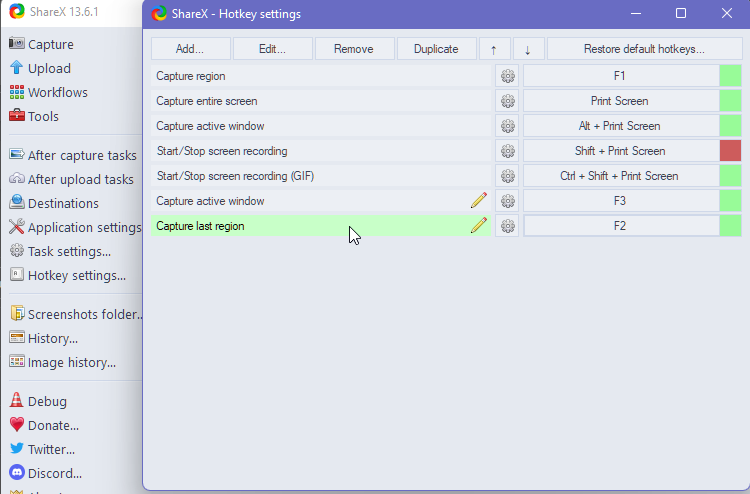The height and width of the screenshot is (494, 750).
Task: Open Destinations in ShareX sidebar
Action: point(63,203)
